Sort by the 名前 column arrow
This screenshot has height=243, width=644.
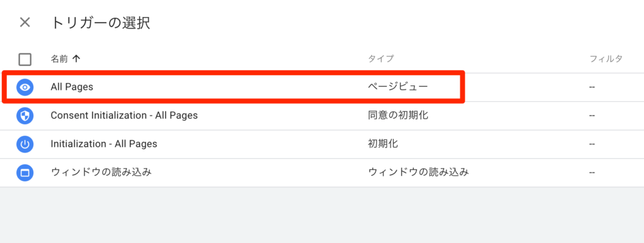[x=75, y=58]
